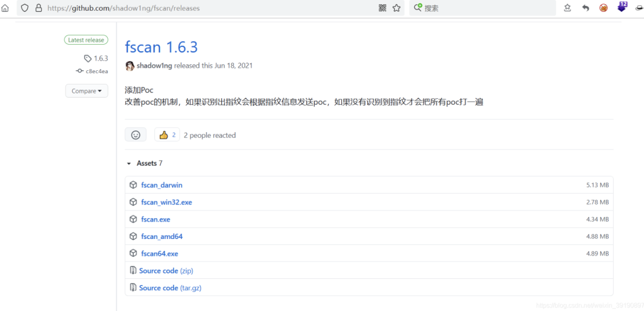The height and width of the screenshot is (311, 644).
Task: Bookmark this page with the star icon
Action: [397, 8]
